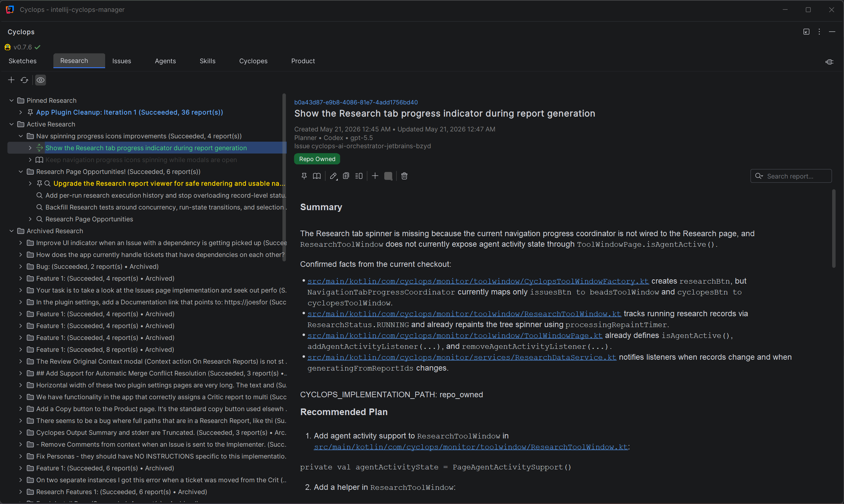The height and width of the screenshot is (504, 844).
Task: Click the add new research plus icon
Action: 11,80
